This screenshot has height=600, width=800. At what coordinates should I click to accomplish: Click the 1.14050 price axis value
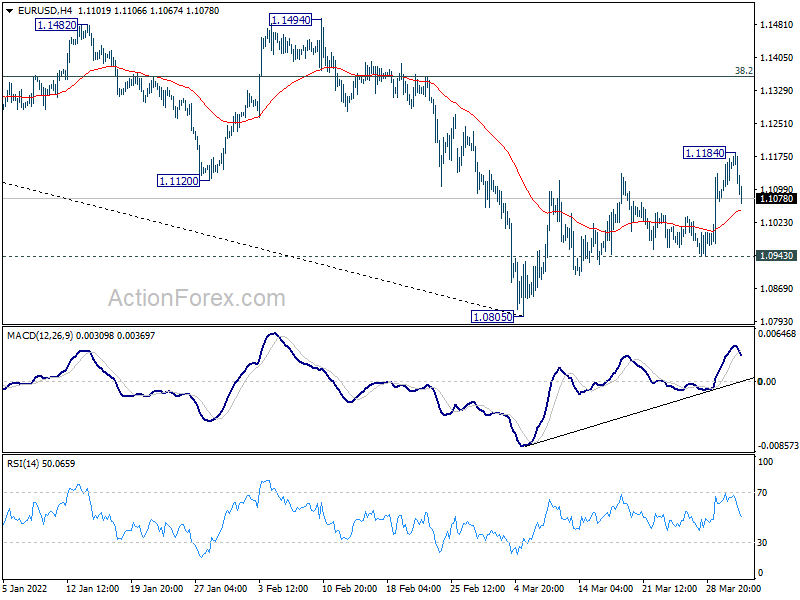click(777, 58)
